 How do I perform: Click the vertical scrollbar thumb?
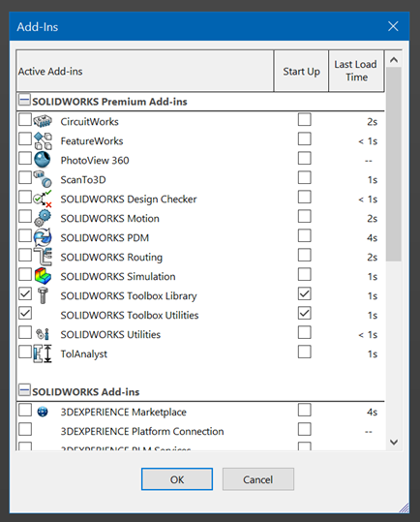394,165
